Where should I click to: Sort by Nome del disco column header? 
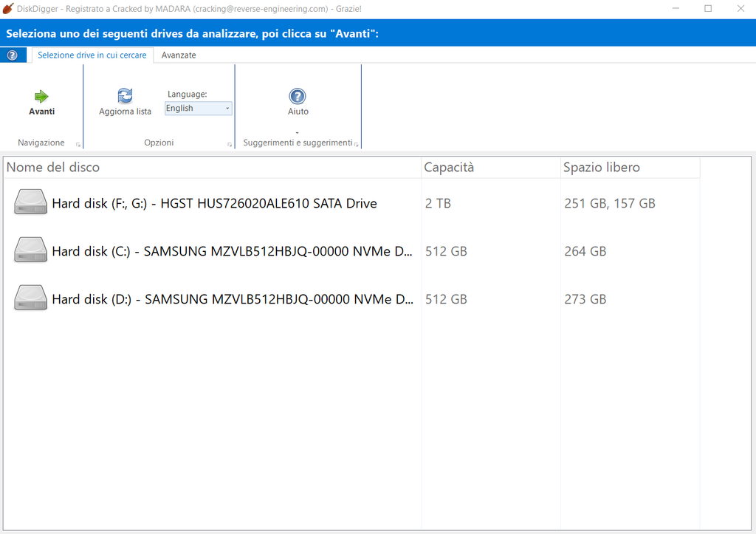213,168
